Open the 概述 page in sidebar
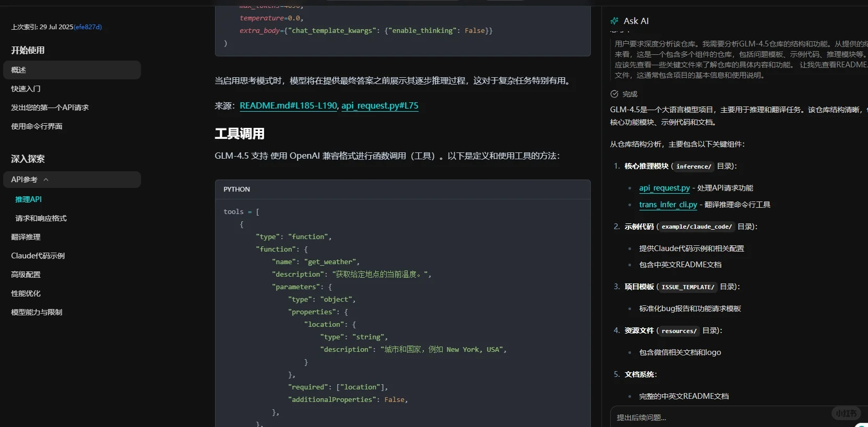 (x=72, y=70)
